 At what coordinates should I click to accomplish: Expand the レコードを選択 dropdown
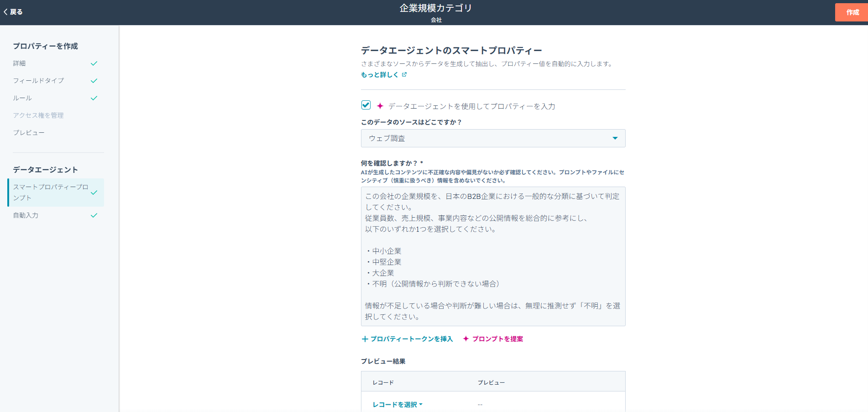point(396,404)
